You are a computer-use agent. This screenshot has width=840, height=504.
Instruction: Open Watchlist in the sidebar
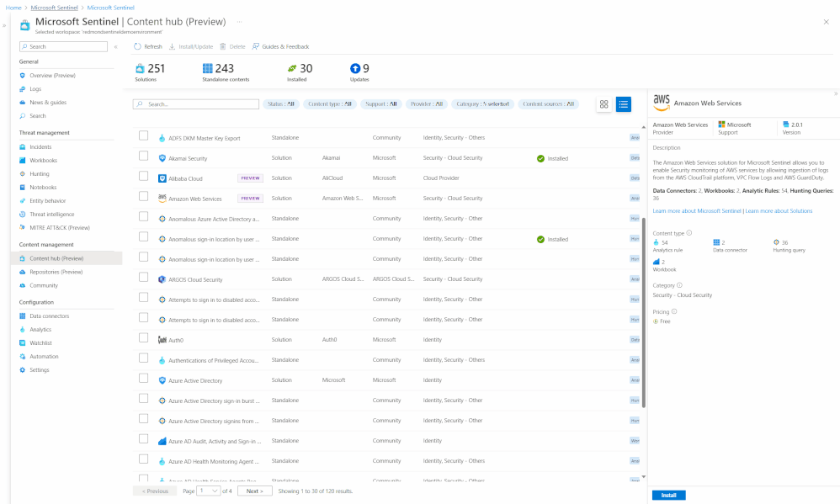click(40, 342)
